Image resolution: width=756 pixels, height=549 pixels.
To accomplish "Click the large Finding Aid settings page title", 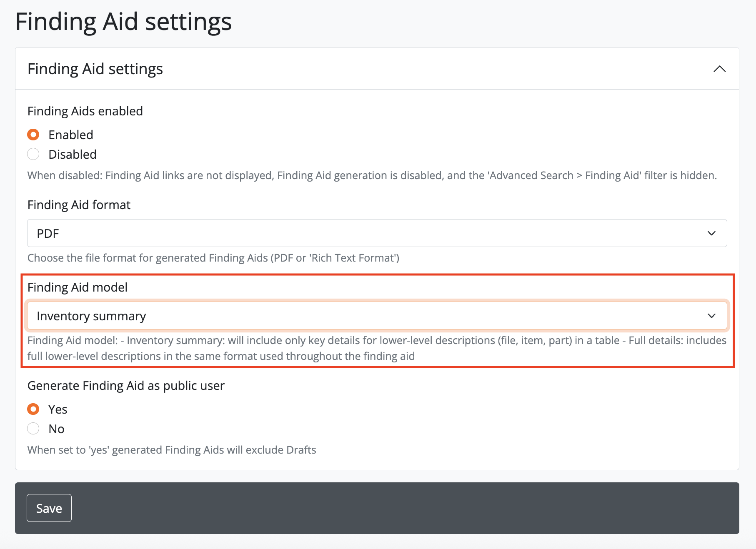I will tap(123, 22).
